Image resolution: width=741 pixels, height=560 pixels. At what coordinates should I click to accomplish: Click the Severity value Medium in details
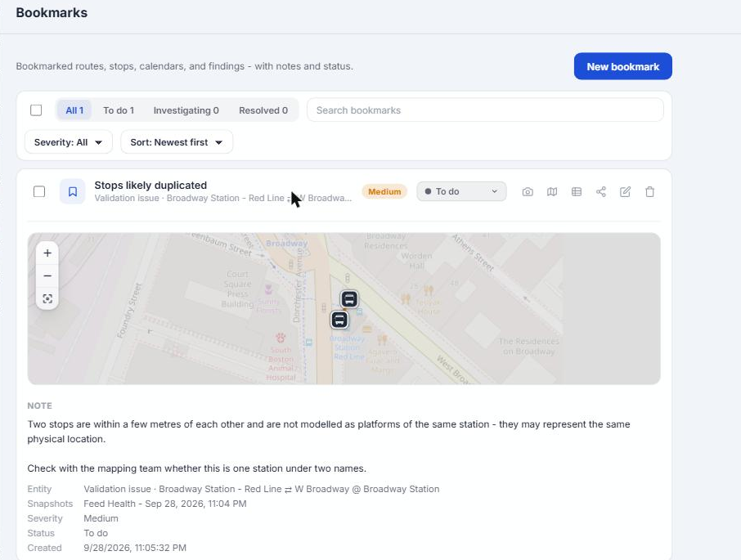[x=101, y=518]
